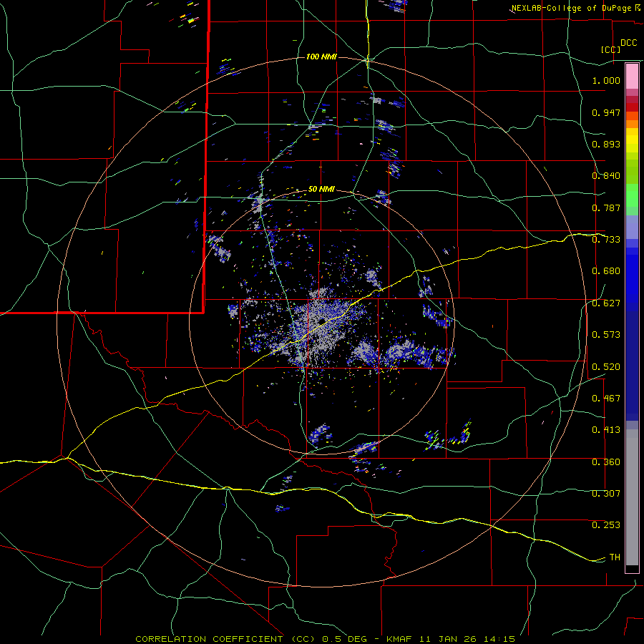Click the DCC product label
644x644 pixels.
click(x=629, y=43)
